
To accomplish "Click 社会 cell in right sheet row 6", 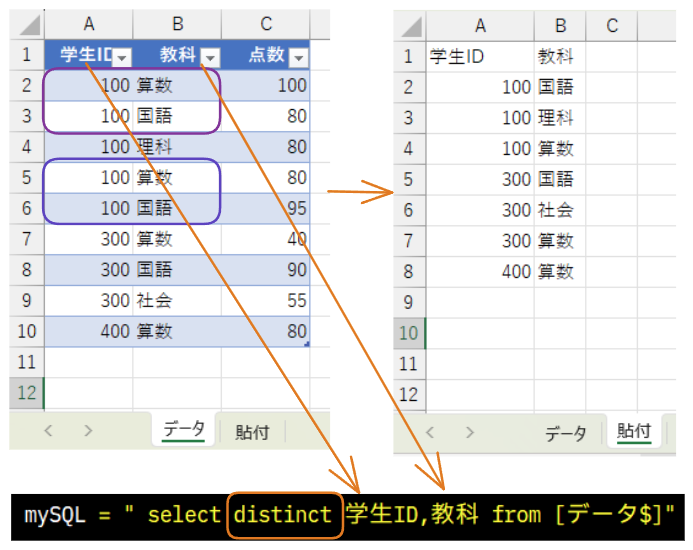I will [560, 210].
